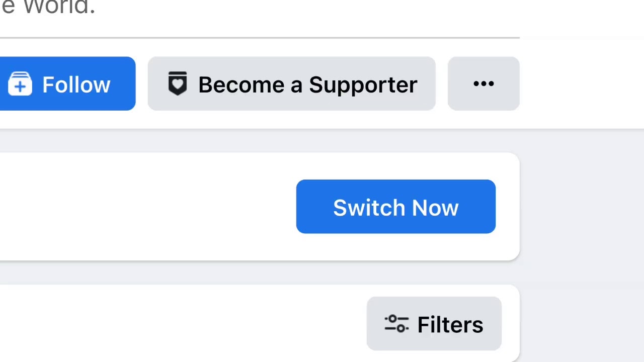Click the 'Filters' word label
This screenshot has height=362, width=644.
point(450,325)
